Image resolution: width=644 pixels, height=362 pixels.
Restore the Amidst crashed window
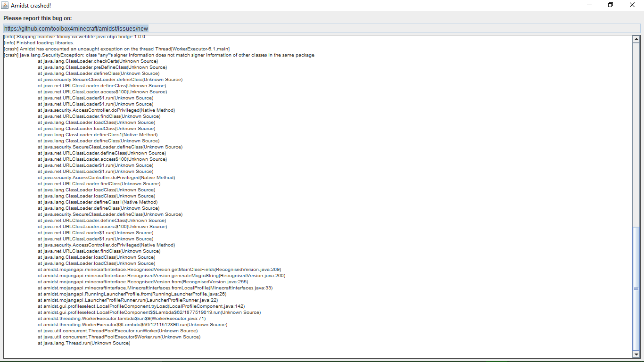(610, 5)
